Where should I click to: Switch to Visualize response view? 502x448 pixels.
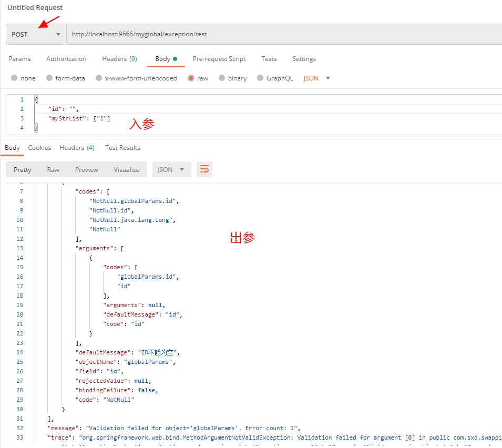point(127,170)
